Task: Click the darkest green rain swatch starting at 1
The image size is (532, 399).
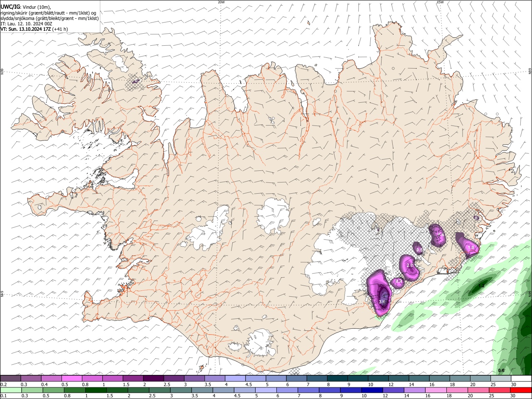Action: pos(96,390)
